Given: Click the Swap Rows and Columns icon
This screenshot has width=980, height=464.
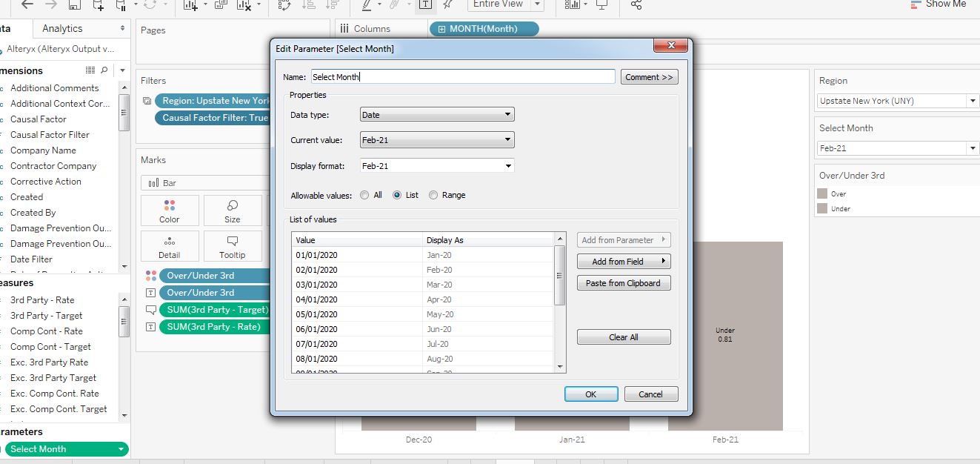Looking at the screenshot, I should coord(284,5).
